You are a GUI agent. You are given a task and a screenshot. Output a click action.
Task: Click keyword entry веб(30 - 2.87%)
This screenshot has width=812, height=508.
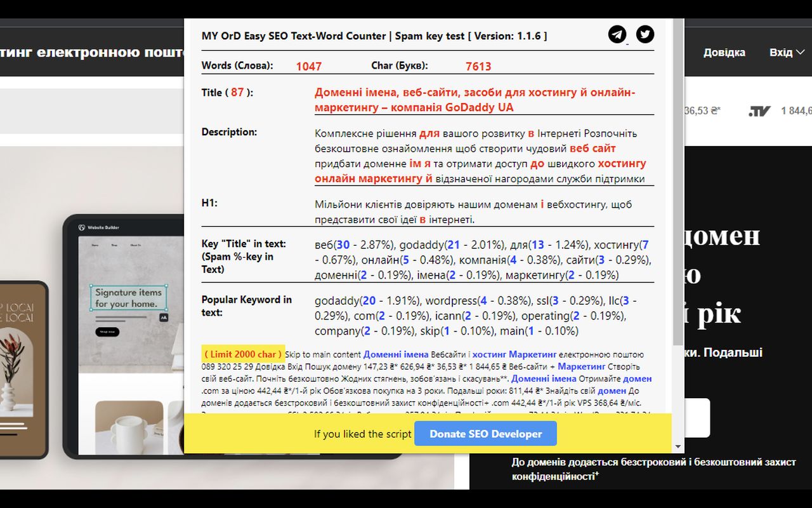[x=356, y=244]
